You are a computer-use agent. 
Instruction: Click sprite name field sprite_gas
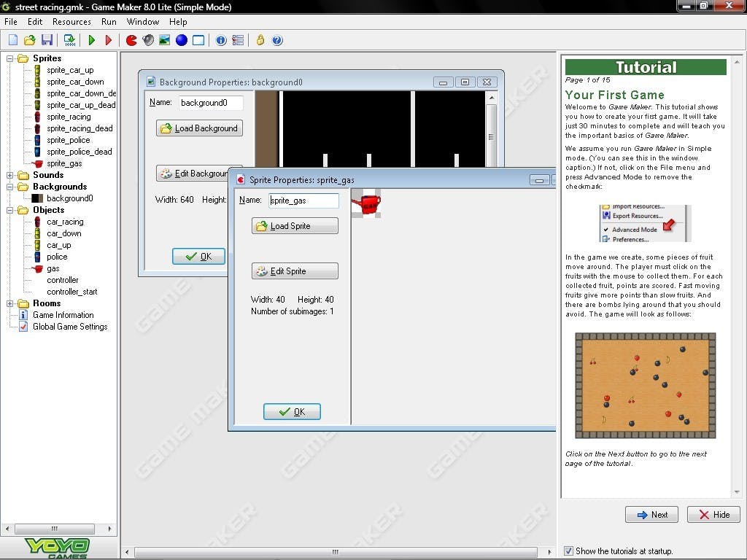point(303,201)
